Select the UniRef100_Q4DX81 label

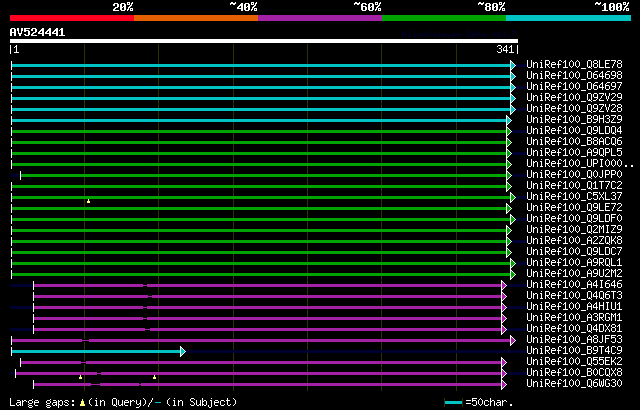[x=574, y=329]
